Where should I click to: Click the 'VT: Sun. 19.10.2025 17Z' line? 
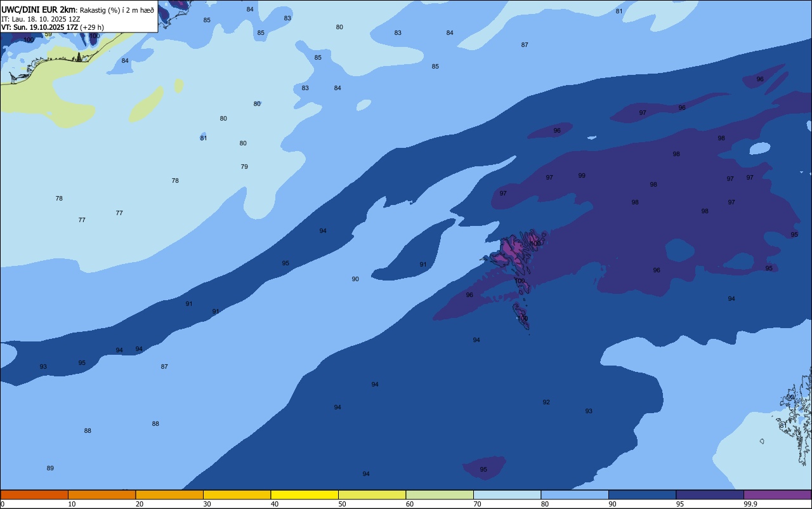(x=39, y=27)
